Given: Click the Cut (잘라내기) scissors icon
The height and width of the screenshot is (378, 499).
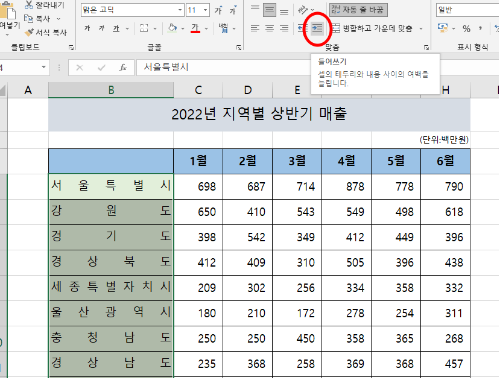Looking at the screenshot, I should pos(29,5).
